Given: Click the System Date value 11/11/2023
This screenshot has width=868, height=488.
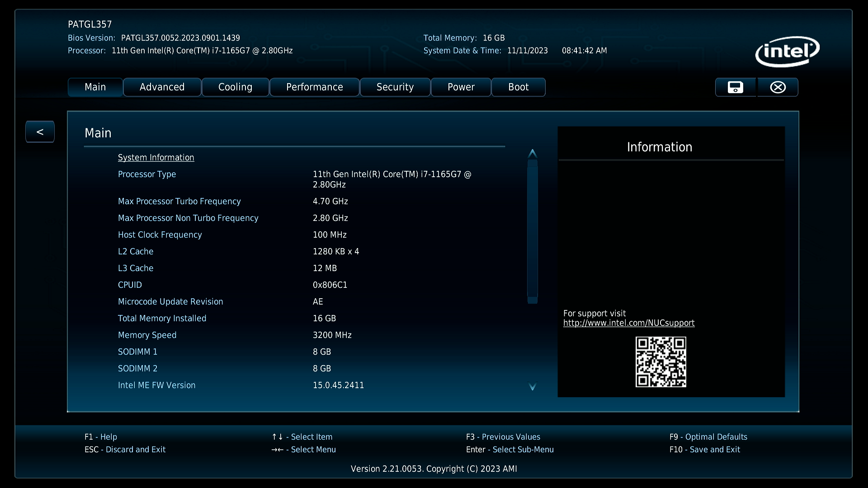Looking at the screenshot, I should (527, 51).
